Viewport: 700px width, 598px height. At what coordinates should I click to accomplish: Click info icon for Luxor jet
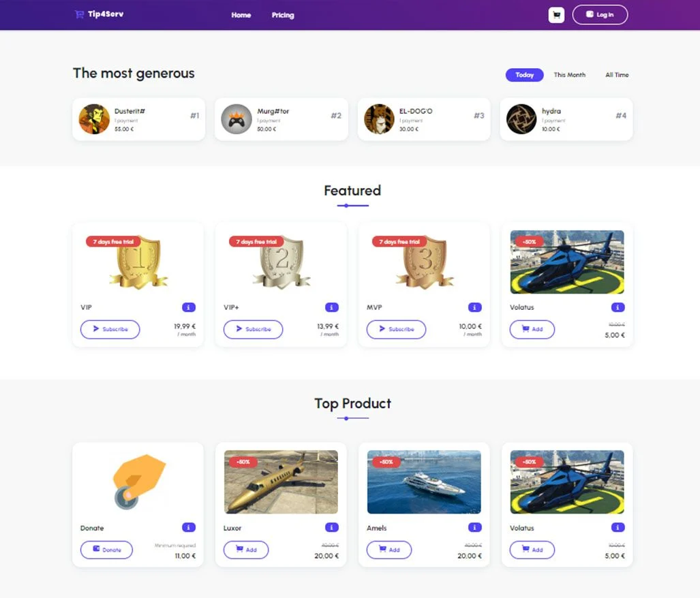332,528
